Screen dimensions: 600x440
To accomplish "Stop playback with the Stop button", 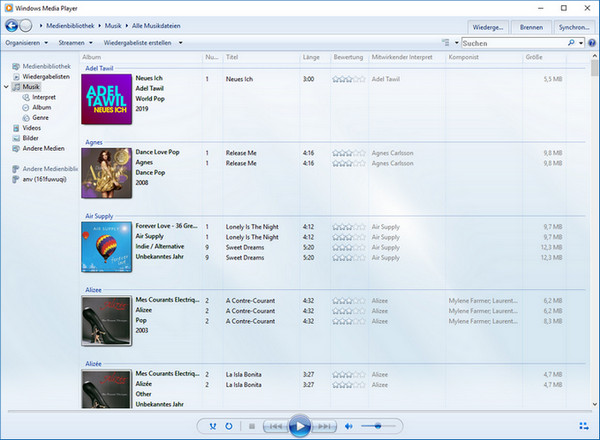I will 252,426.
